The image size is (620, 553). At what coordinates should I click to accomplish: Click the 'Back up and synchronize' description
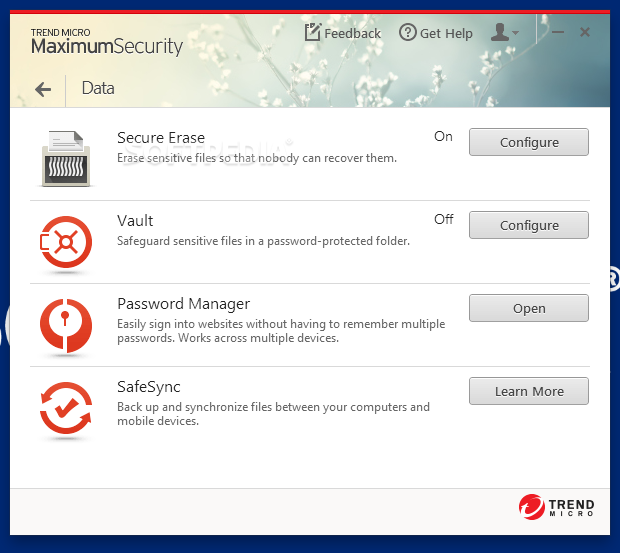coord(273,414)
